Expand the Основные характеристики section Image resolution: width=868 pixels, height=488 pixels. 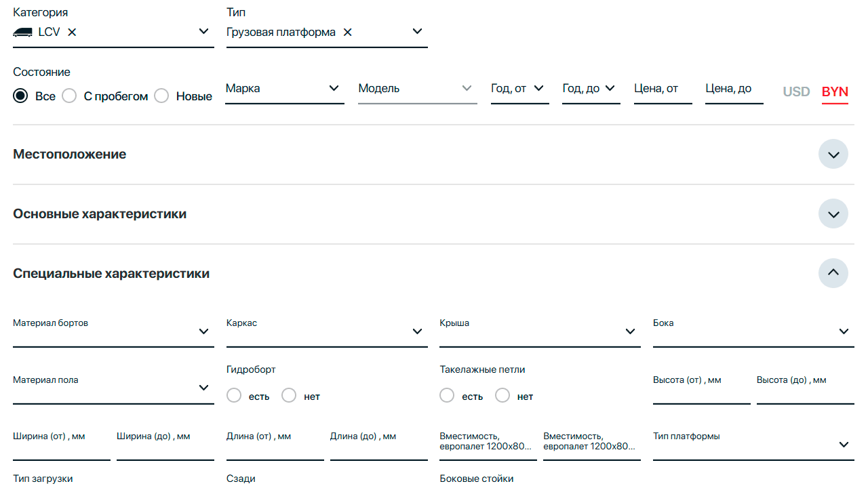(833, 214)
